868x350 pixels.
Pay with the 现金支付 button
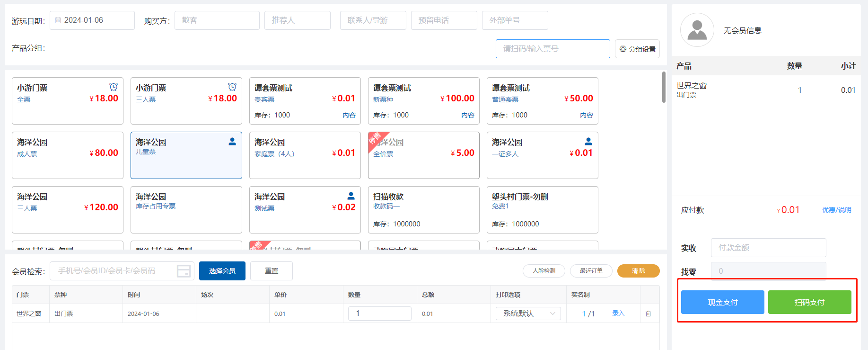[x=722, y=302]
